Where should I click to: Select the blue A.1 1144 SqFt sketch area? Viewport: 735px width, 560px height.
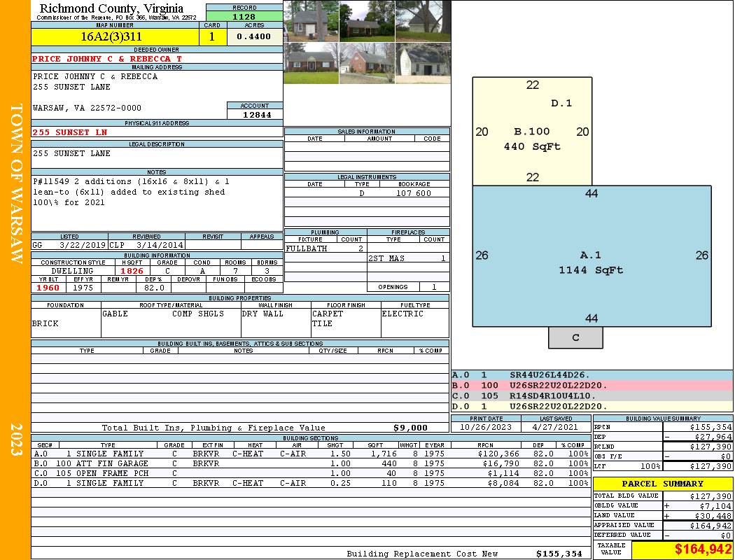click(591, 262)
